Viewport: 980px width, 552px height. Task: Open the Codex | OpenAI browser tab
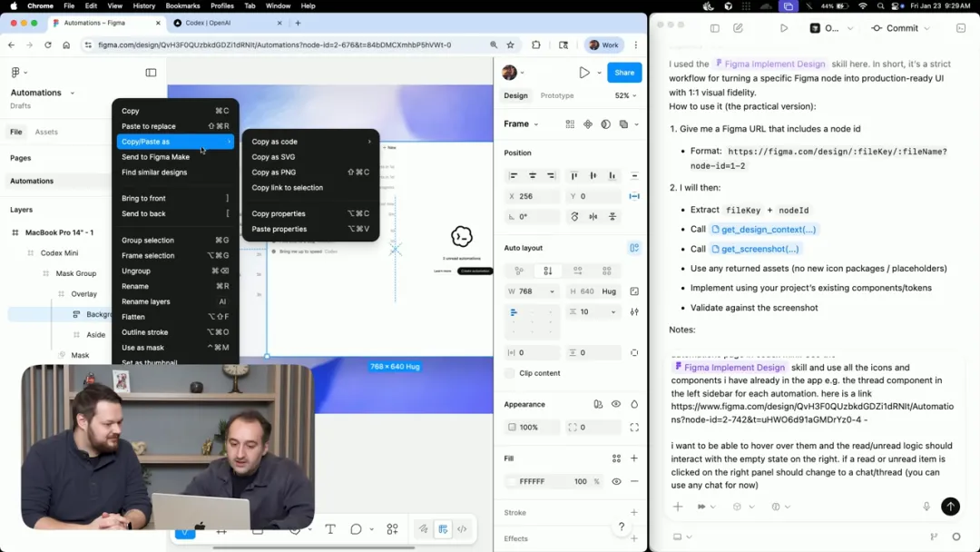pos(228,23)
